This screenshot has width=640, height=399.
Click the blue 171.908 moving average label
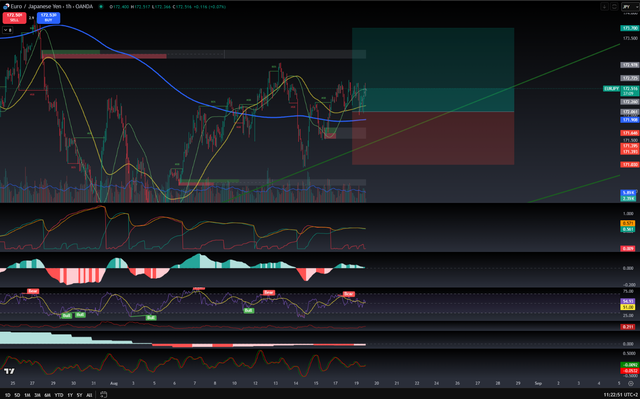click(x=629, y=120)
